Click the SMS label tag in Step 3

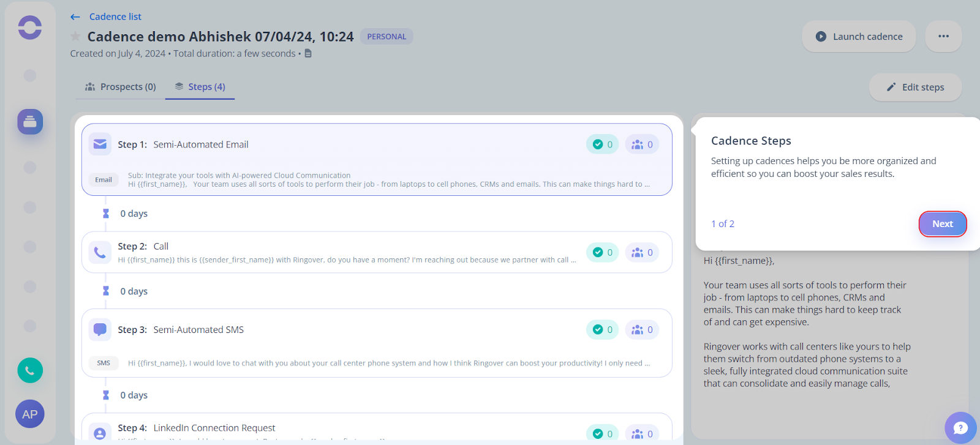(104, 363)
